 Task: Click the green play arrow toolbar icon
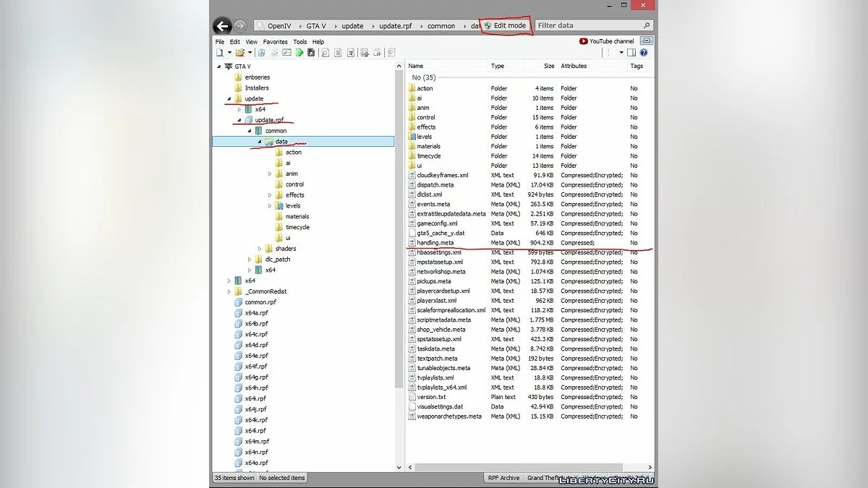299,53
